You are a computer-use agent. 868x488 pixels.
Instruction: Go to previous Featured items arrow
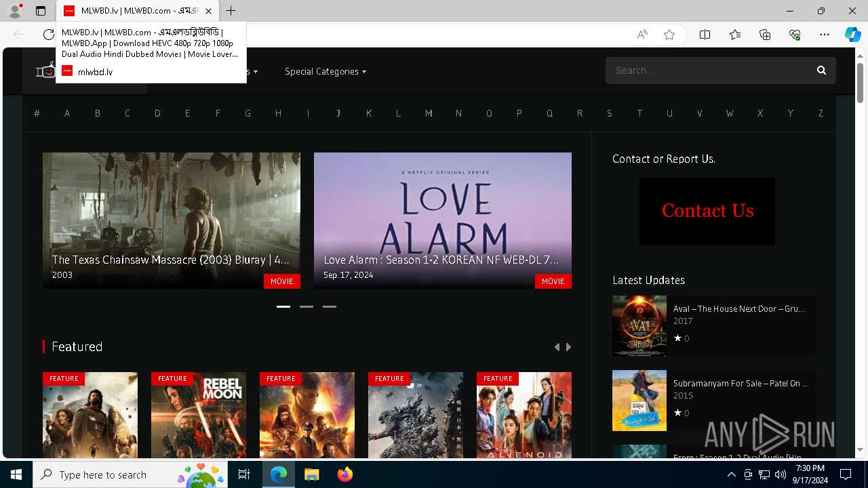pyautogui.click(x=557, y=347)
